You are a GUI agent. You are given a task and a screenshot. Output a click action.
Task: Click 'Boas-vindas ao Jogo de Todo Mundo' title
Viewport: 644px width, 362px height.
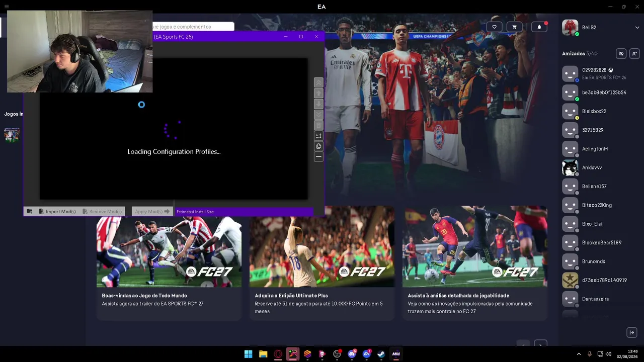pyautogui.click(x=144, y=296)
